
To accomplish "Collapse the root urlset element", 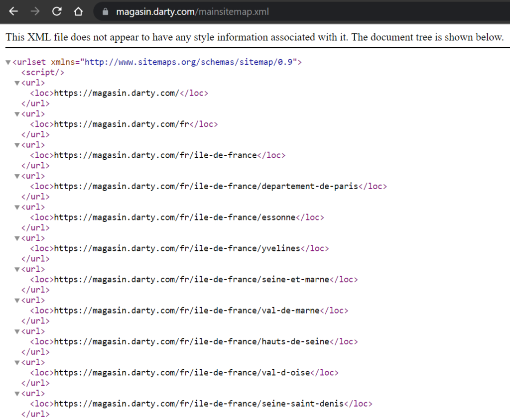I will pyautogui.click(x=8, y=62).
